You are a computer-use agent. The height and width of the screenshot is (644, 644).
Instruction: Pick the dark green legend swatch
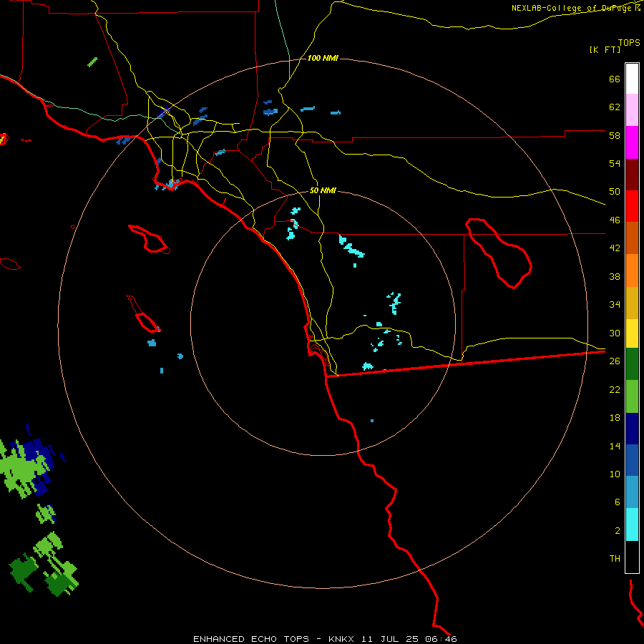click(632, 364)
